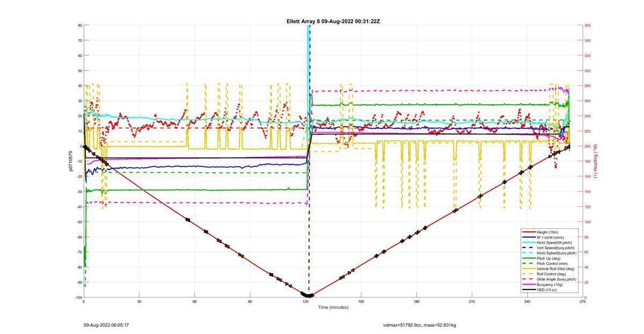
Task: Click the x-axis tick label '60'
Action: (194, 302)
